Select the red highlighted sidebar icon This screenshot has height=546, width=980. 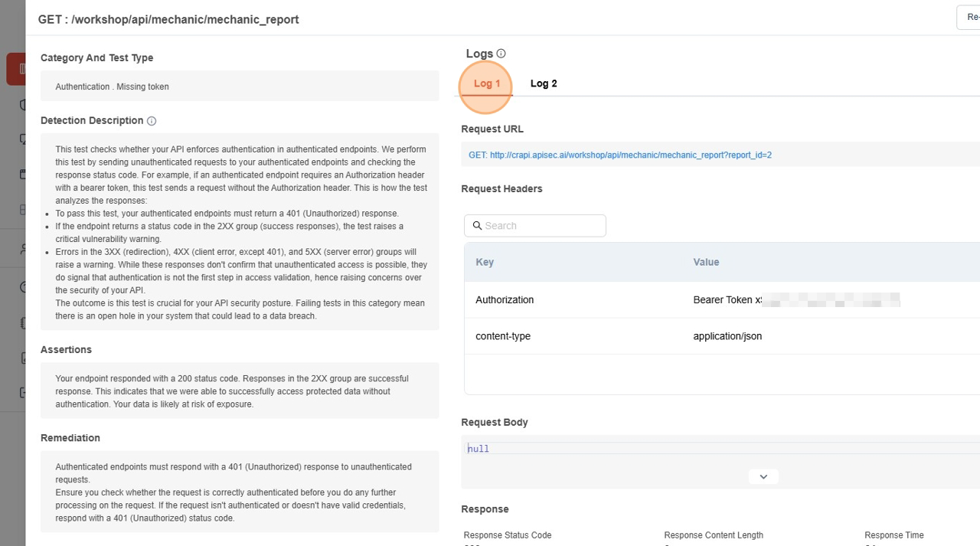click(17, 69)
